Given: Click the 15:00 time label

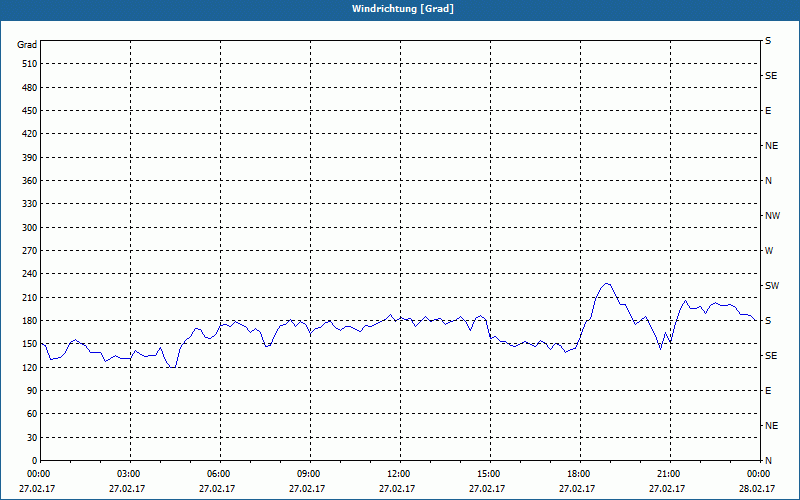Looking at the screenshot, I should [x=489, y=474].
